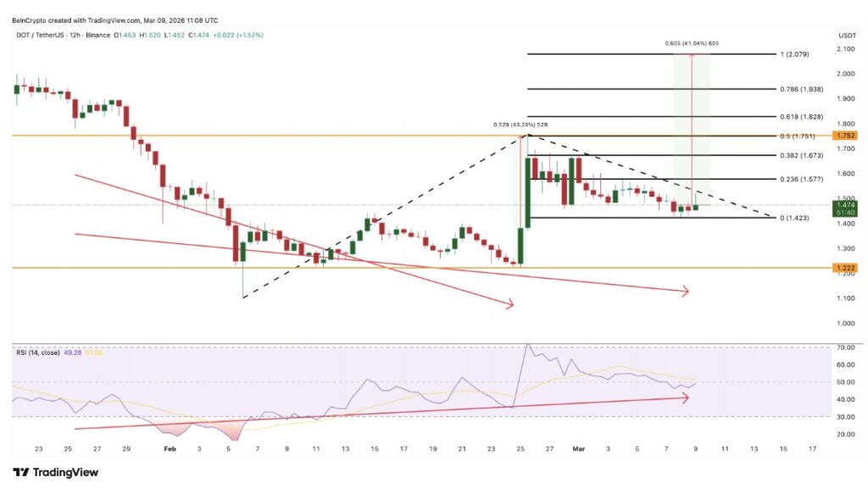Click the 0.382 (1.673) Fibonacci label

(x=802, y=156)
